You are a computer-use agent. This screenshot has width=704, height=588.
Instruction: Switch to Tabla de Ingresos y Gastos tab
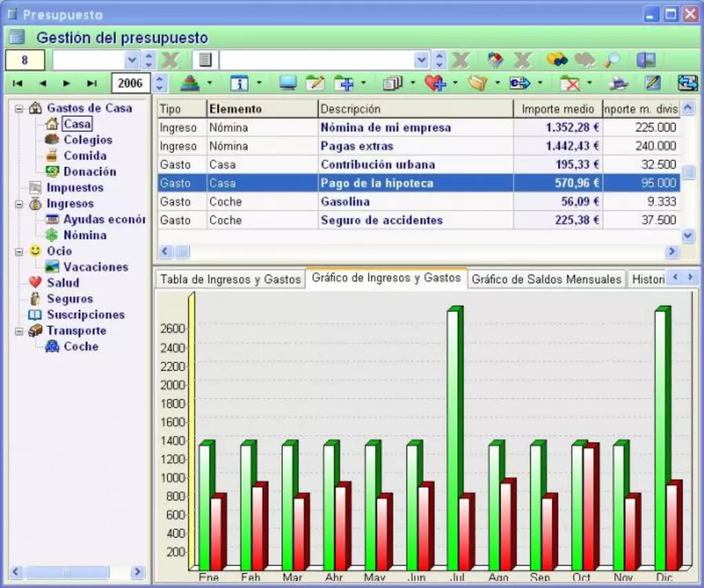pos(230,280)
